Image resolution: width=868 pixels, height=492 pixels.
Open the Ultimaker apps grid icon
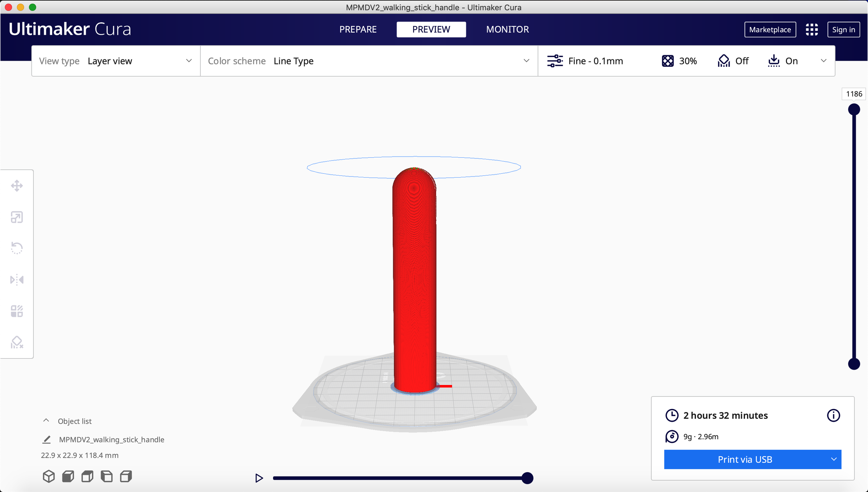(x=812, y=30)
